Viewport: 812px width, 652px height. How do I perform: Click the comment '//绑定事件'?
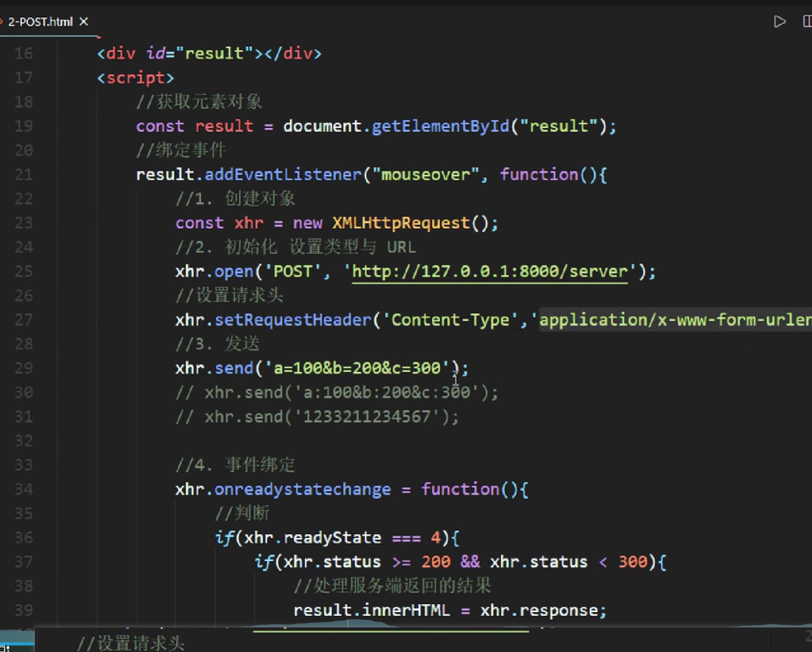[x=181, y=150]
